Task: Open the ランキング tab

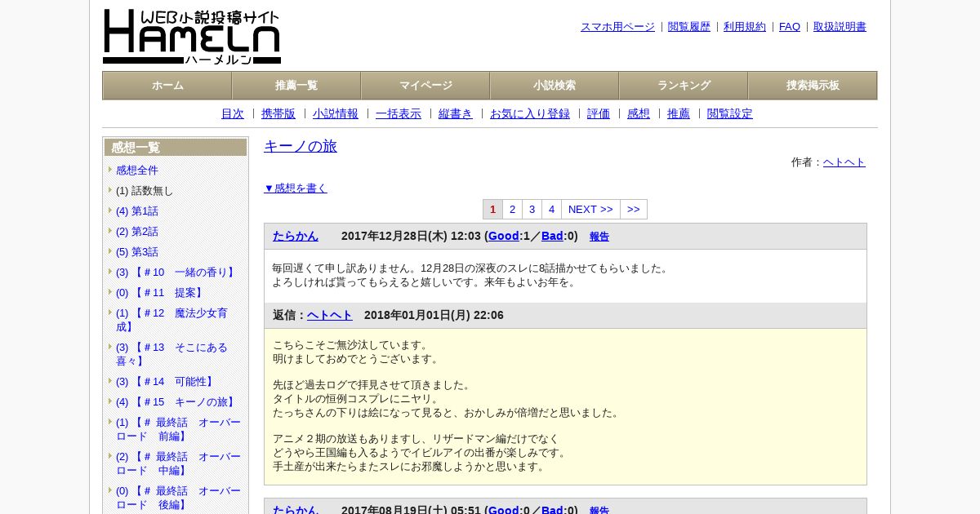Action: (x=684, y=86)
